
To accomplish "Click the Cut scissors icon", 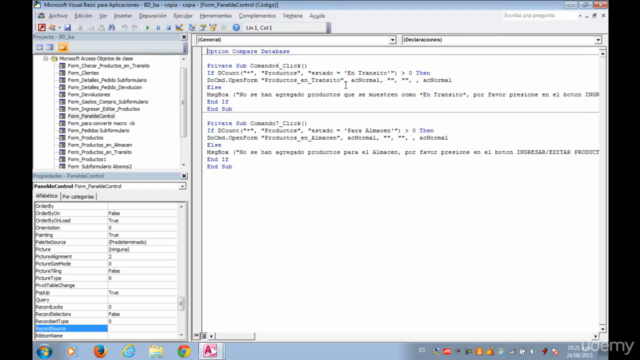I will coord(80,28).
